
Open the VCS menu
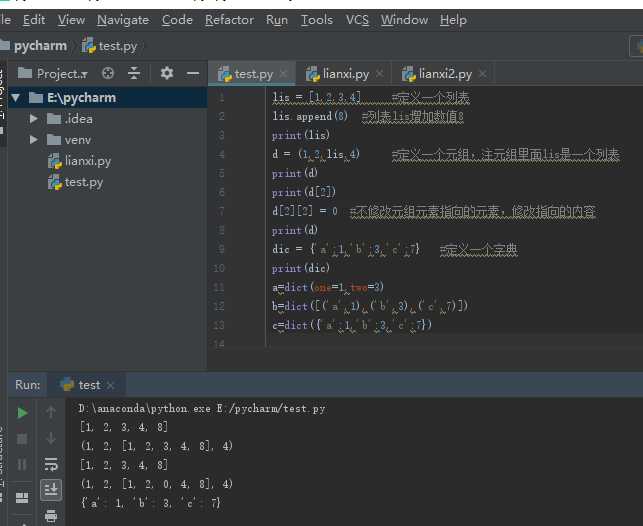click(x=357, y=20)
